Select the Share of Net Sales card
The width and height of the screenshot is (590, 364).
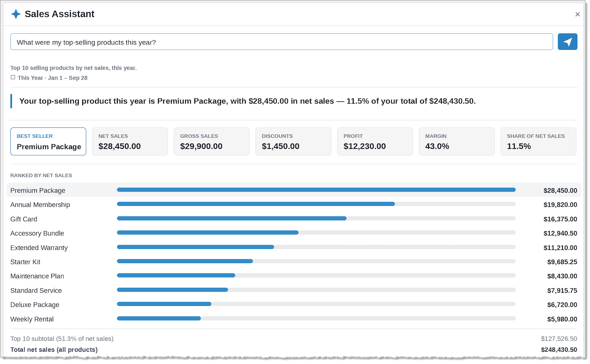pos(538,142)
